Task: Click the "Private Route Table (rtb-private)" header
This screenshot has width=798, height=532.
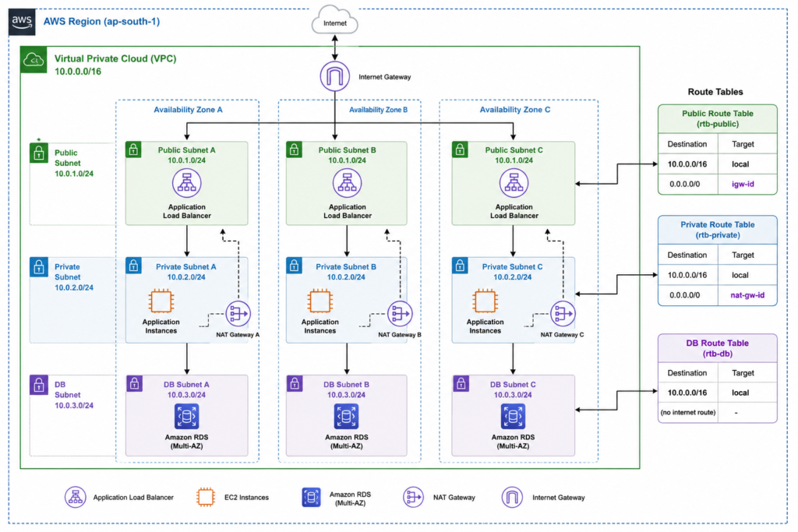Action: tap(718, 230)
